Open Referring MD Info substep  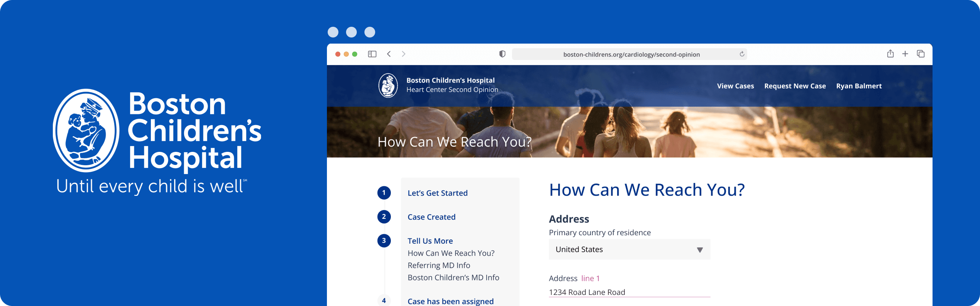pyautogui.click(x=439, y=265)
